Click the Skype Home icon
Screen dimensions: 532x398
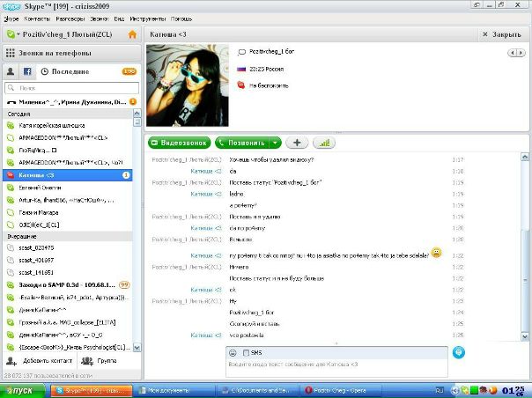click(132, 34)
